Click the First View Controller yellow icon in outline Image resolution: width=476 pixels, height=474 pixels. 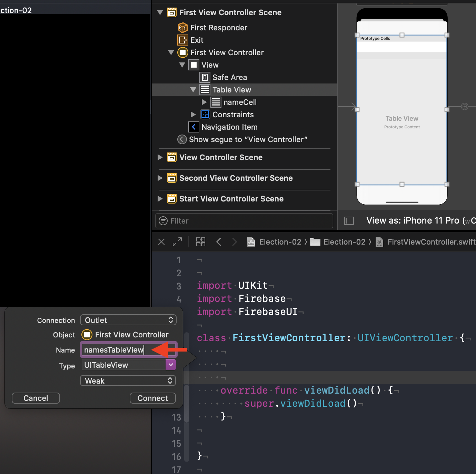pyautogui.click(x=183, y=52)
